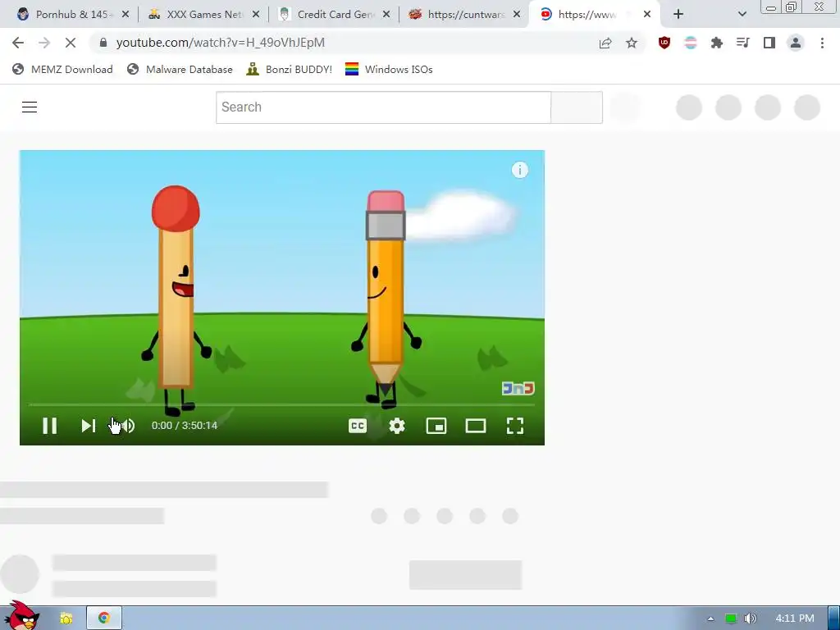Open the video info card icon
Image resolution: width=840 pixels, height=630 pixels.
click(519, 171)
